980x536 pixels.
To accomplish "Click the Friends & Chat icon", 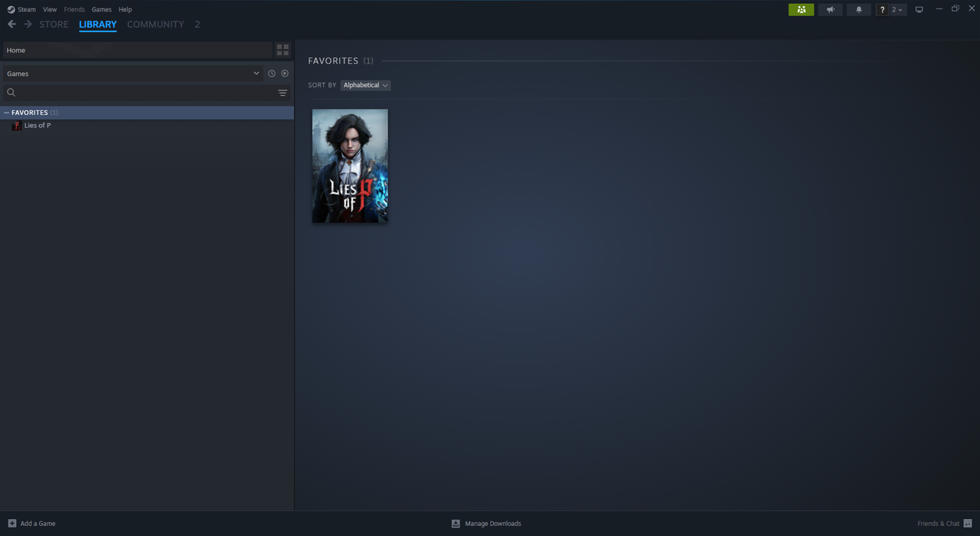I will click(x=968, y=524).
